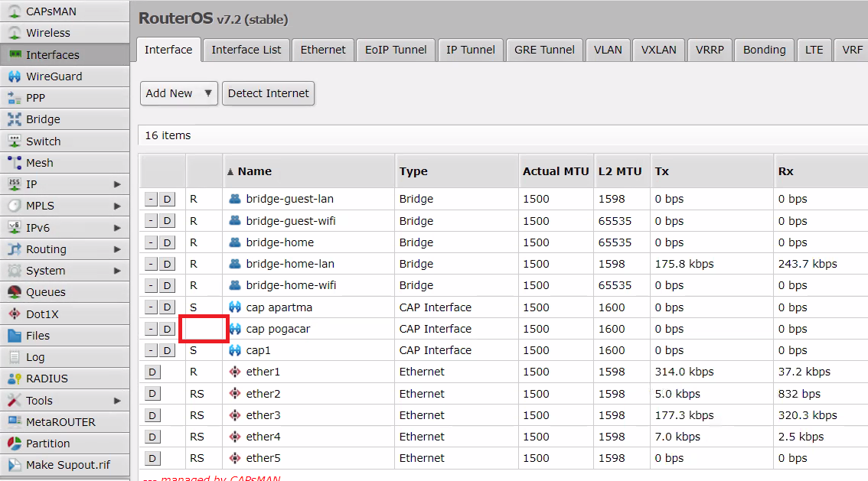Open the Bridge sidebar icon

[x=15, y=119]
